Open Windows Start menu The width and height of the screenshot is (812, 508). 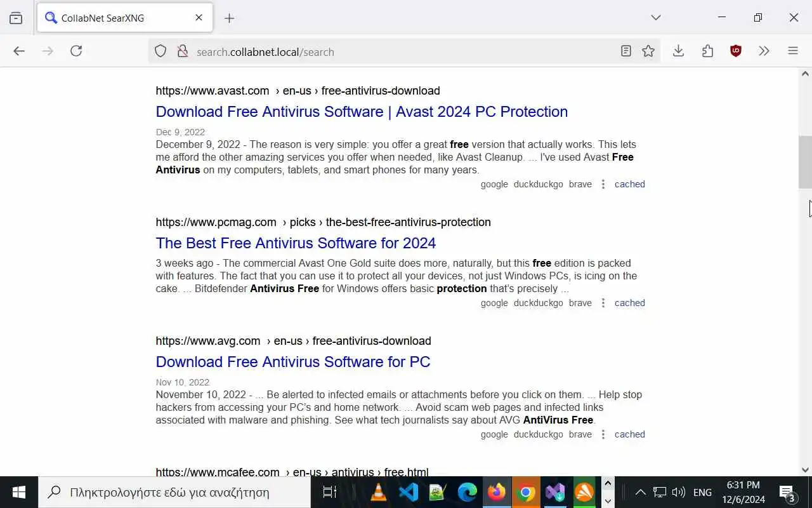[x=18, y=492]
